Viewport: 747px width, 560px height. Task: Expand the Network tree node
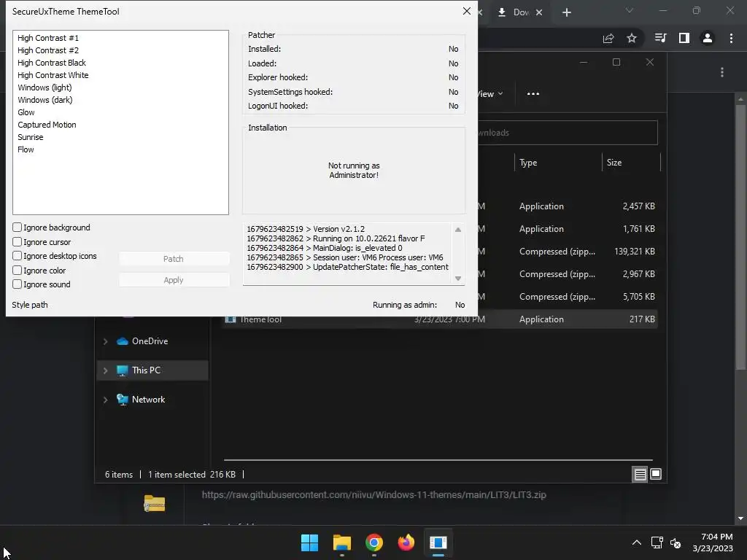coord(105,400)
